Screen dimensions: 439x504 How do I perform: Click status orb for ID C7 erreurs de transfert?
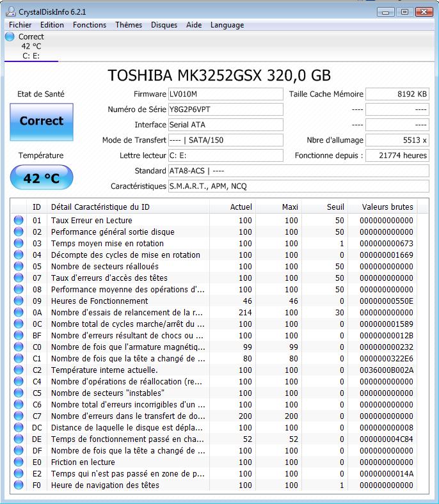point(19,416)
